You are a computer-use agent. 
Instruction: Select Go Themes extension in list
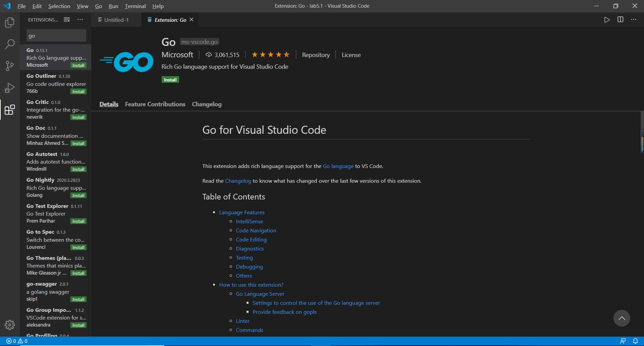tap(56, 266)
